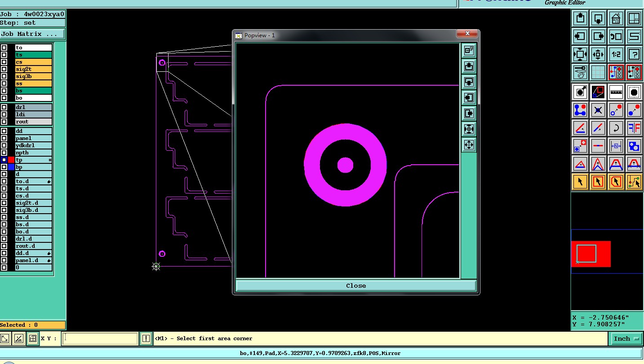644x364 pixels.
Task: Click the Selected : 0 status label
Action: click(32, 325)
